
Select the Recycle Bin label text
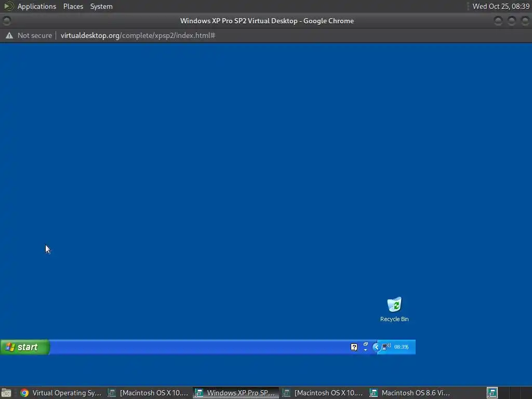point(394,320)
